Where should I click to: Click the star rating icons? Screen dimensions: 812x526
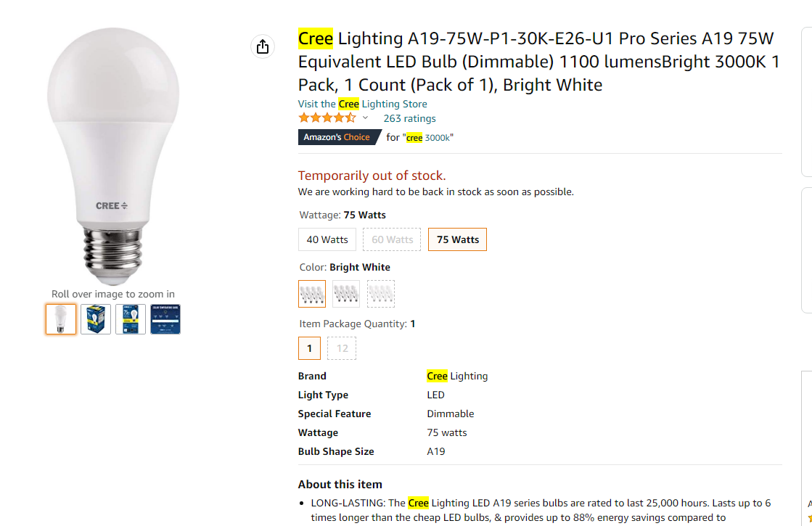[327, 118]
